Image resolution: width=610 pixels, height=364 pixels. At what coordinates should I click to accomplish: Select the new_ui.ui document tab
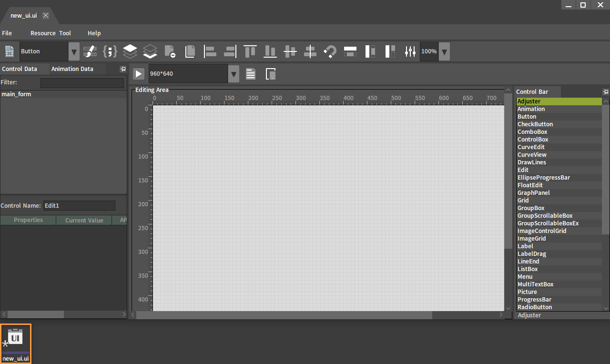point(24,15)
